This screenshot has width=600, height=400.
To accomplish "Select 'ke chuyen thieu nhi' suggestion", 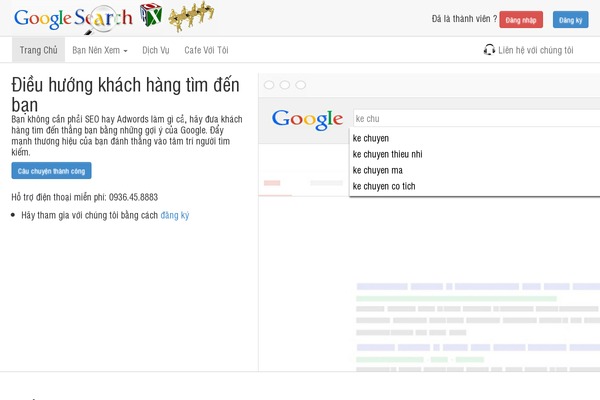I will tap(387, 154).
